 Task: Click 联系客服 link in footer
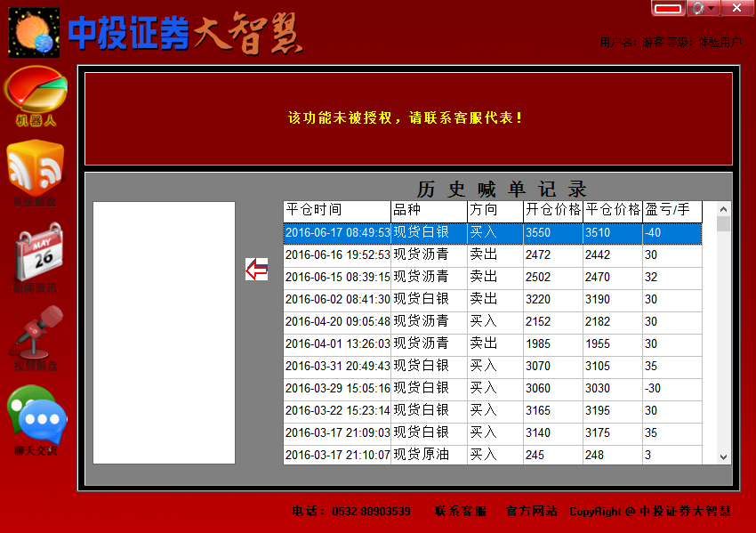[x=461, y=512]
